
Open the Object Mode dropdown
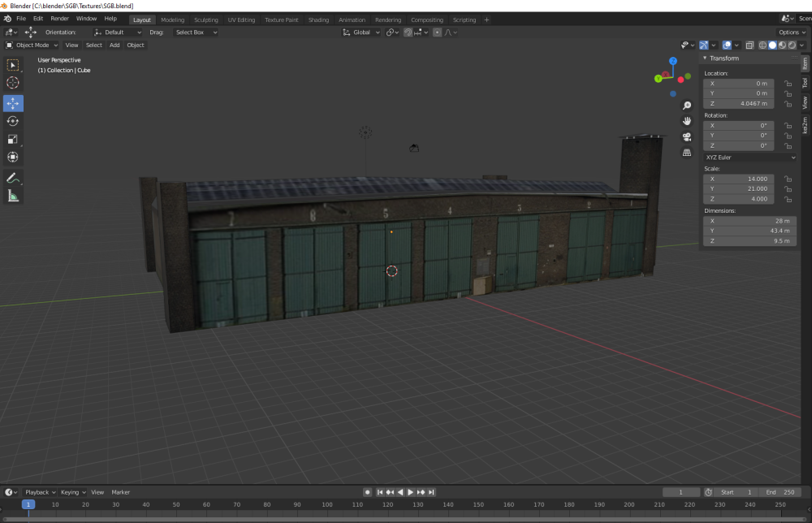click(x=32, y=45)
